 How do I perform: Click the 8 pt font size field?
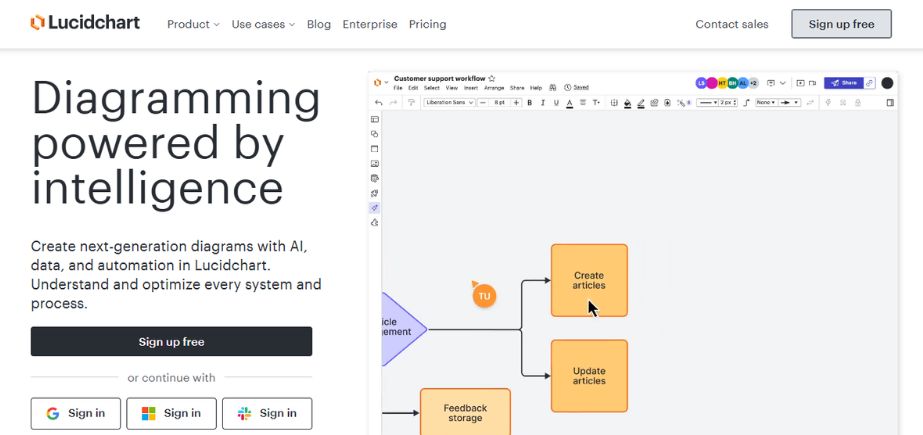(x=500, y=102)
